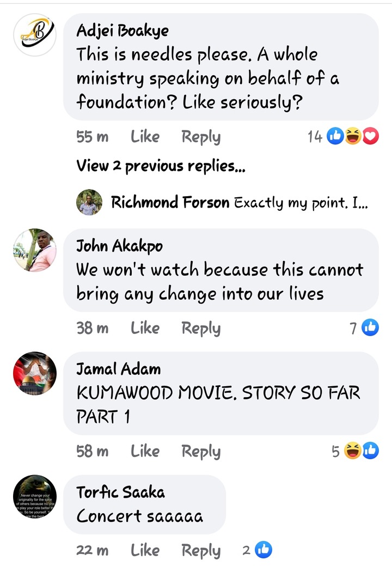The image size is (392, 566).
Task: Open the thumbs-up reaction on Torfic Saaka's comment
Action: click(264, 550)
